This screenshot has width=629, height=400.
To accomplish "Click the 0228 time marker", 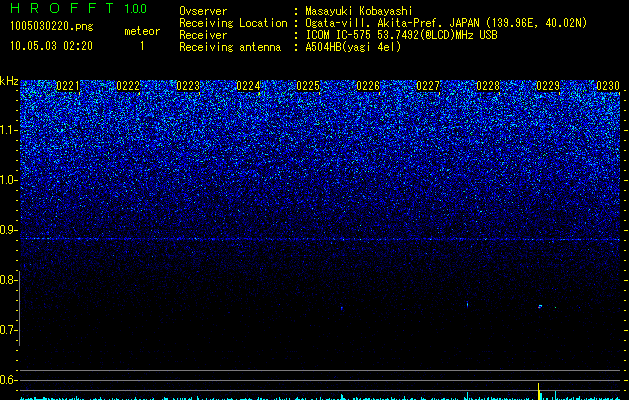I will [488, 86].
